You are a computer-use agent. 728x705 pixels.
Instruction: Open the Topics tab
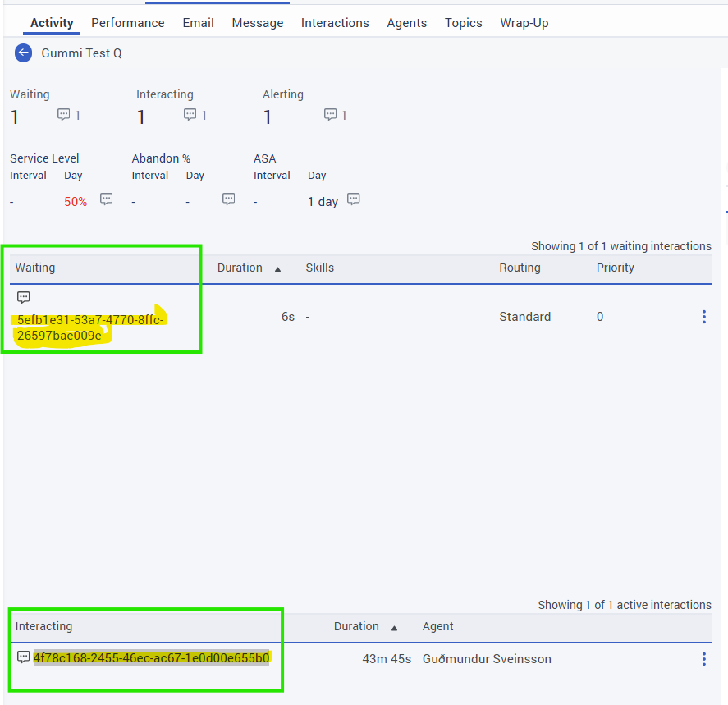click(464, 23)
